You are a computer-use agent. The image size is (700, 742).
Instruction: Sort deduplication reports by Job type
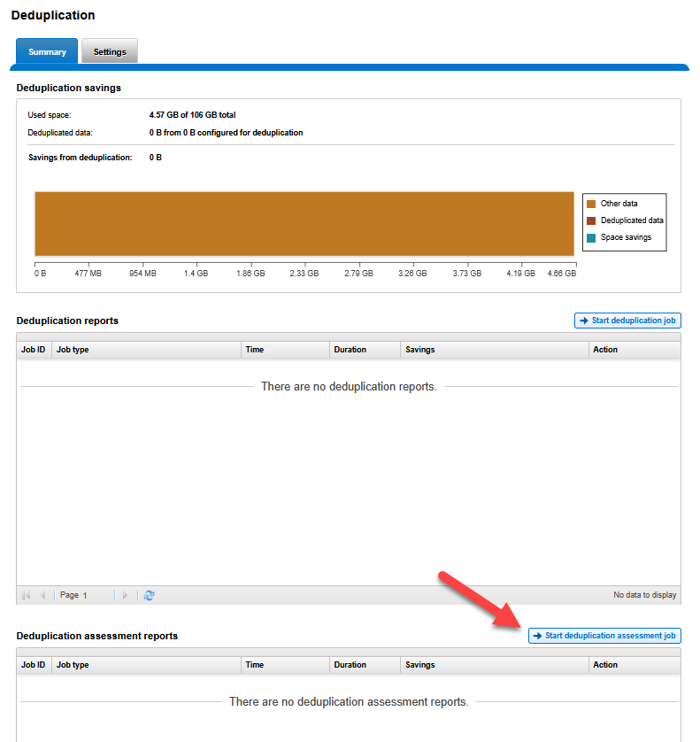click(146, 350)
